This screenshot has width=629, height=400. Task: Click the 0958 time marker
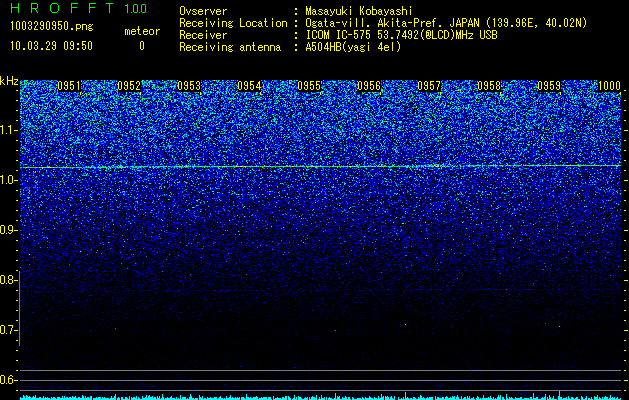click(489, 86)
